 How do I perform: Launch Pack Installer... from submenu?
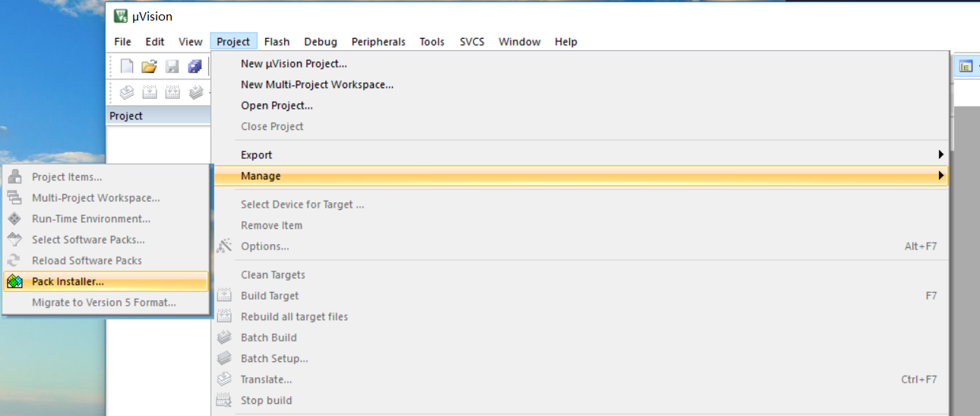[x=106, y=281]
